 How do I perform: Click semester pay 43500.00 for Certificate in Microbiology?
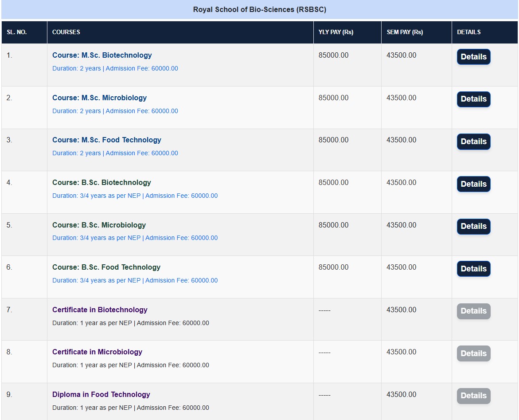[402, 352]
